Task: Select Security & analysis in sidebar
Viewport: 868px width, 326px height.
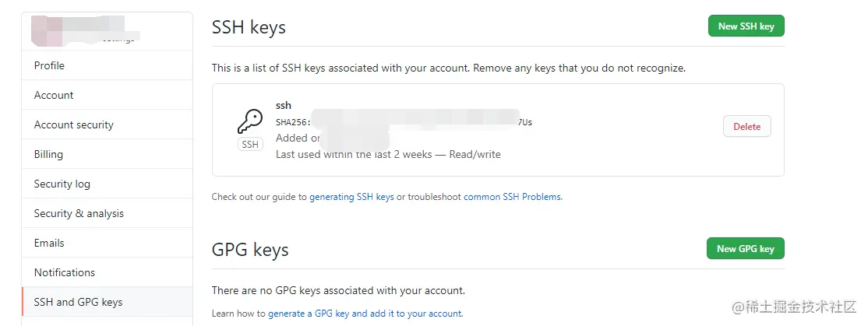Action: click(x=79, y=213)
